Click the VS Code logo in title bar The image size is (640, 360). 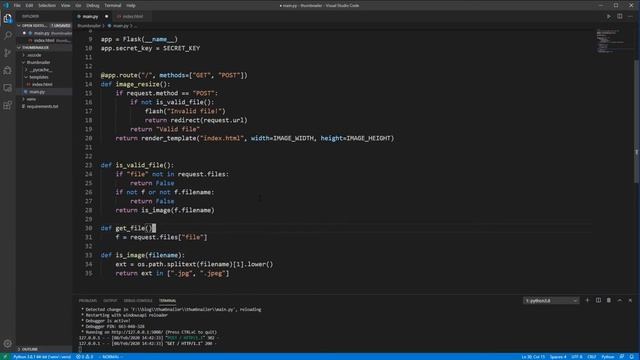coord(6,5)
